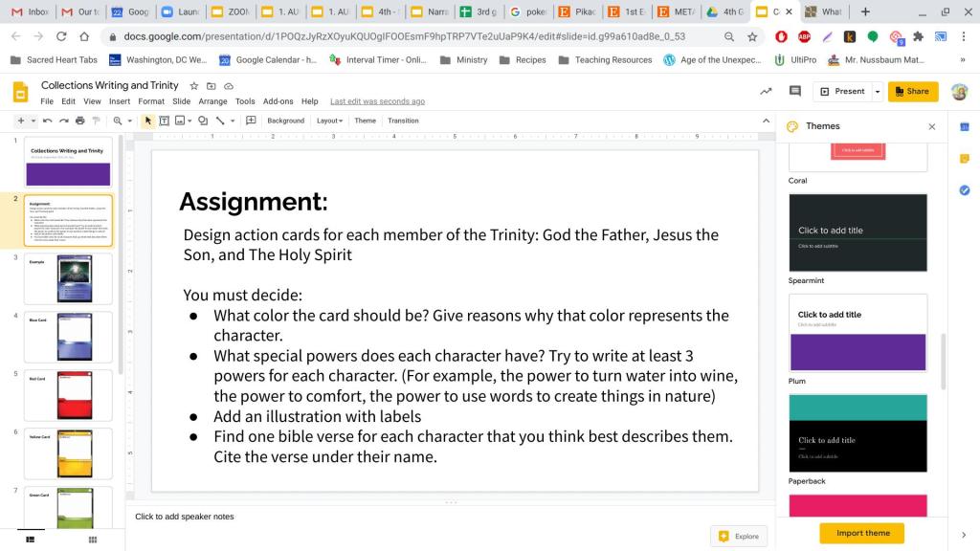Expand the Layout dropdown
The height and width of the screenshot is (551, 980).
pos(330,121)
